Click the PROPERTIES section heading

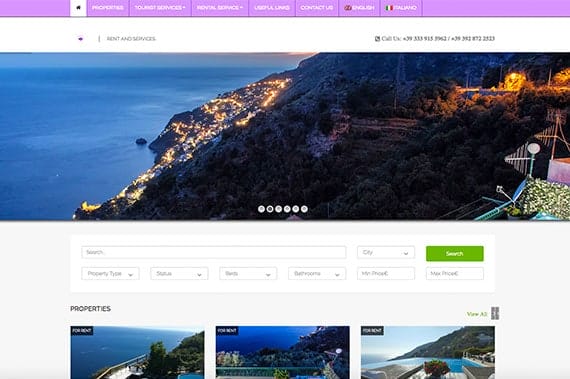tap(91, 309)
